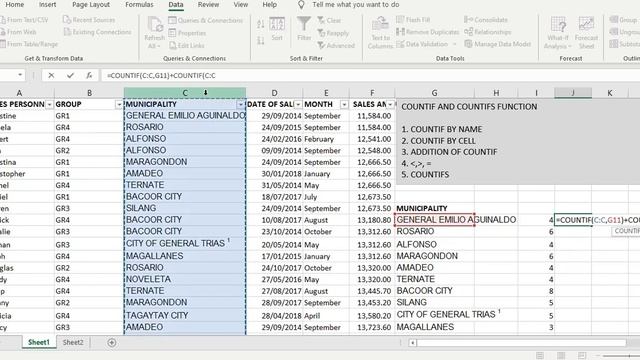Click the Refresh All icon
The image size is (640, 360).
[155, 24]
